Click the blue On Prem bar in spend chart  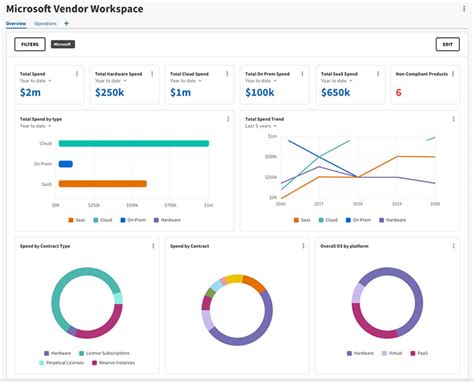point(66,164)
